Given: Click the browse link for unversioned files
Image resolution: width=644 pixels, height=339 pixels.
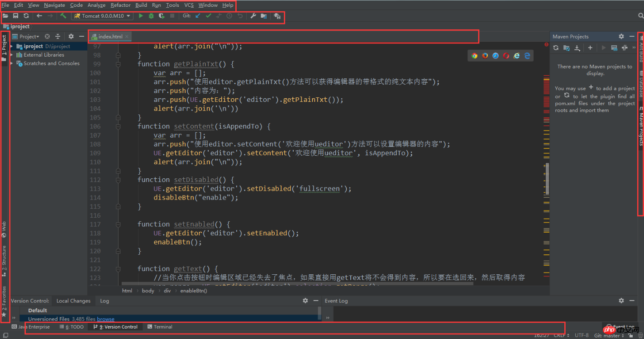Looking at the screenshot, I should pos(105,319).
